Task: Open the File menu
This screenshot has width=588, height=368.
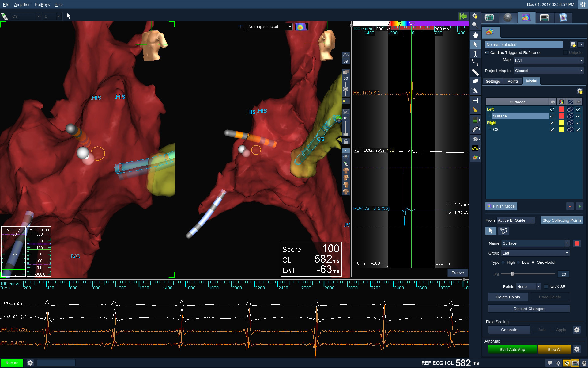Action: [6, 5]
